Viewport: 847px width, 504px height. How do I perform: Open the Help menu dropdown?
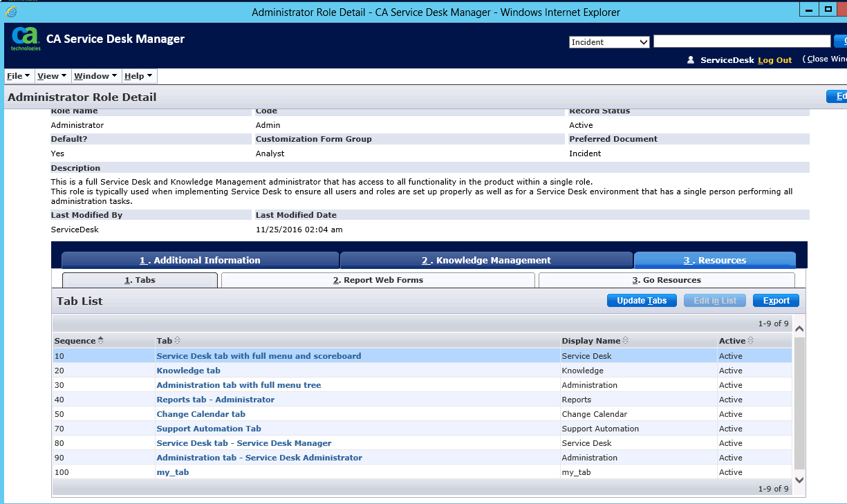click(x=138, y=76)
